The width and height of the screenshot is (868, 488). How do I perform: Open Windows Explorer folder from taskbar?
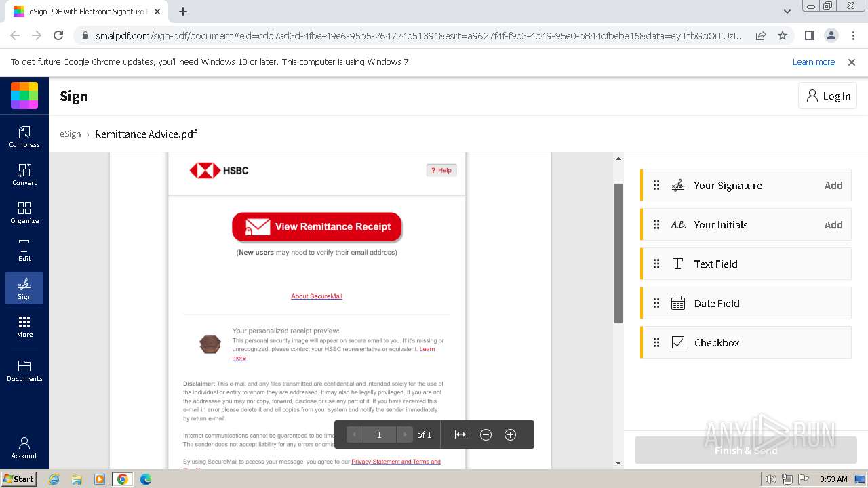click(77, 479)
